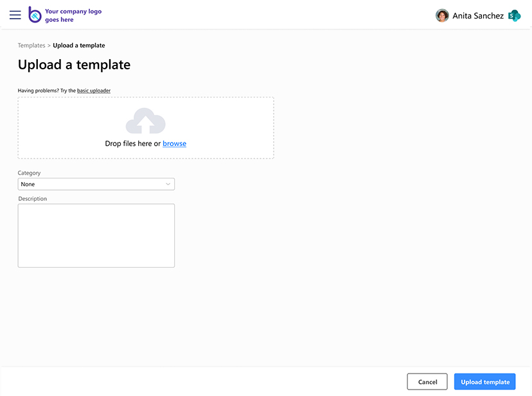The height and width of the screenshot is (396, 532).
Task: Open the basic uploader link
Action: coord(94,90)
